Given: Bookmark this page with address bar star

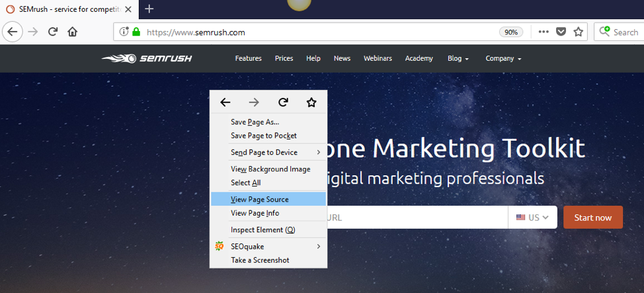Looking at the screenshot, I should [x=579, y=32].
